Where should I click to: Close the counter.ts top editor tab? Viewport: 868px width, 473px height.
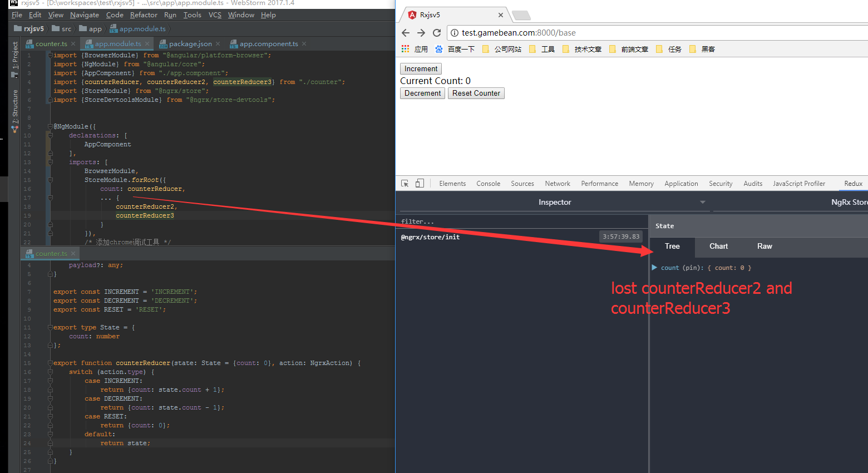pos(73,44)
